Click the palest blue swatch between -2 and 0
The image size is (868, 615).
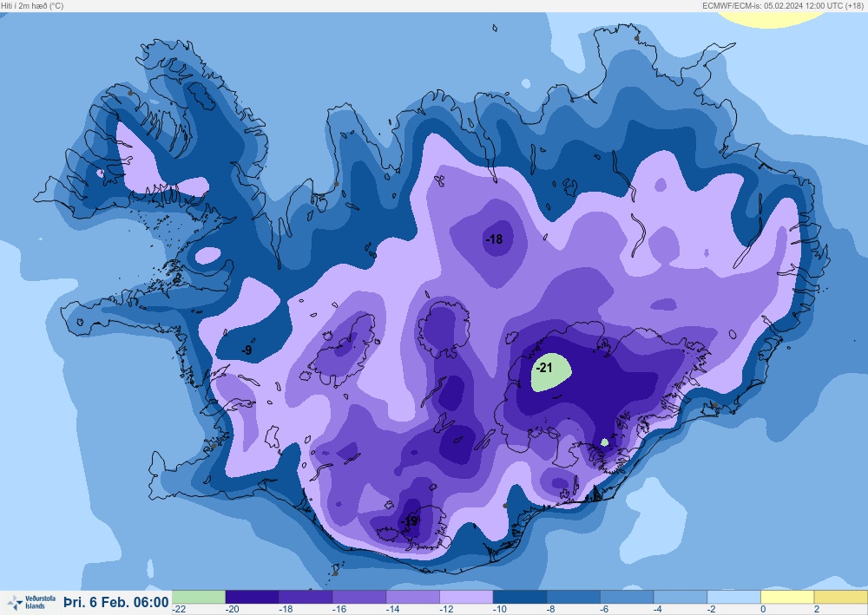734,598
